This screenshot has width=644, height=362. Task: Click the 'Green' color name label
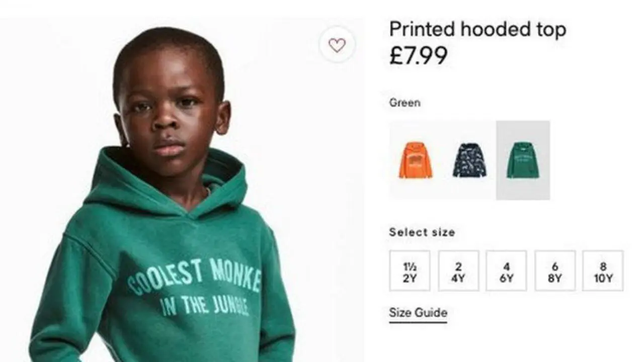coord(405,103)
